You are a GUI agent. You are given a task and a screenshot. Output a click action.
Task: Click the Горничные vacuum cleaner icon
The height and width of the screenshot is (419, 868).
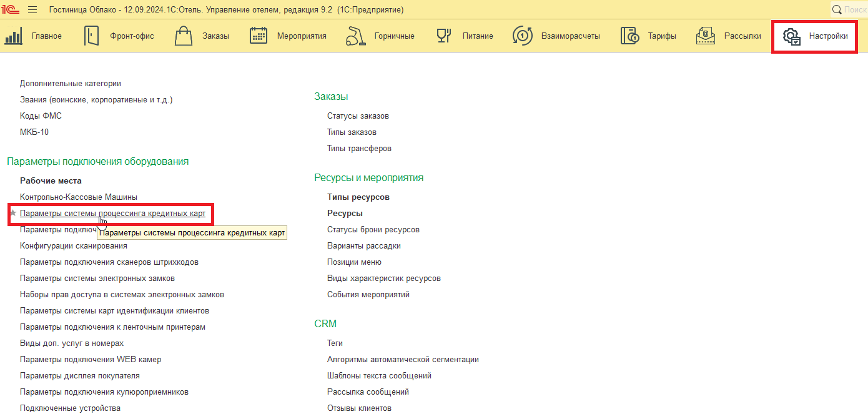tap(355, 36)
